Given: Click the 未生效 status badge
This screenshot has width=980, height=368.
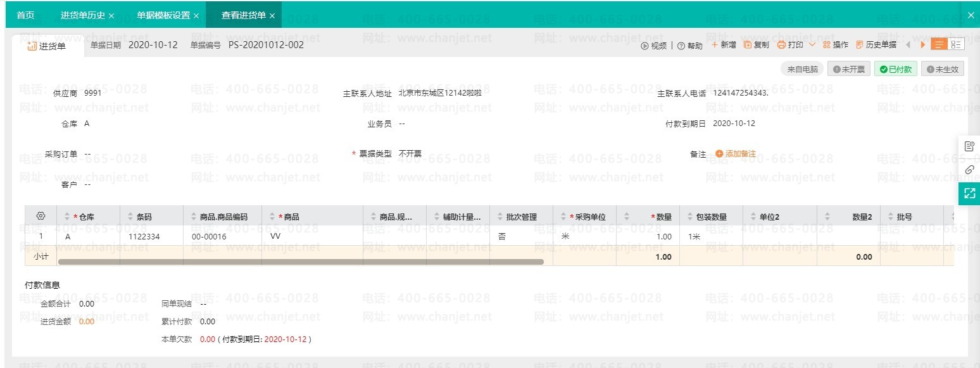Looking at the screenshot, I should [x=943, y=69].
